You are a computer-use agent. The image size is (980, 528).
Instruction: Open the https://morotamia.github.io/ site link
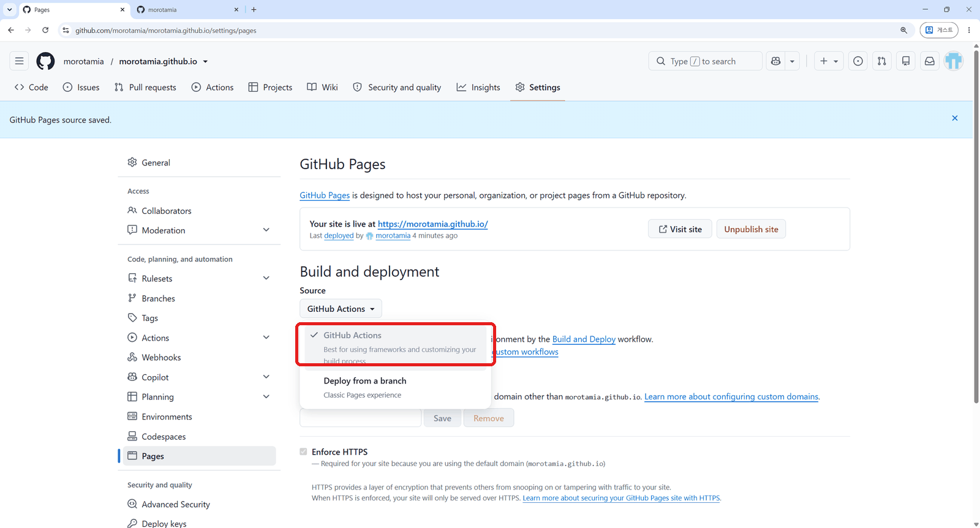tap(433, 224)
